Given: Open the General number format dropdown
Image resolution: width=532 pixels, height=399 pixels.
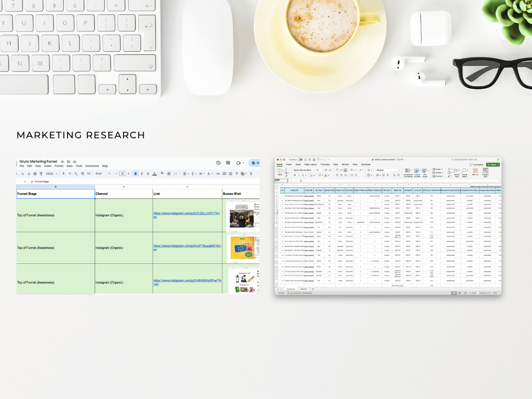Looking at the screenshot, I should (388, 170).
